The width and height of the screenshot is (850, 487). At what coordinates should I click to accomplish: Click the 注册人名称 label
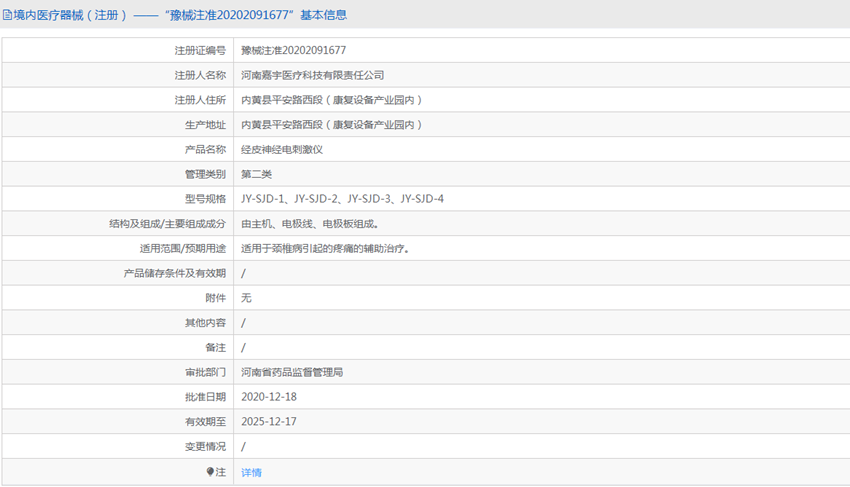tap(200, 75)
